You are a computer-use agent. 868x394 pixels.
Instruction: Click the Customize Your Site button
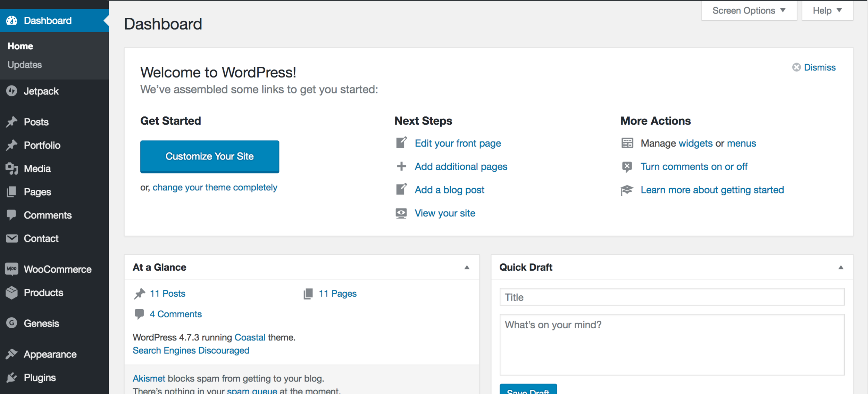(x=210, y=156)
